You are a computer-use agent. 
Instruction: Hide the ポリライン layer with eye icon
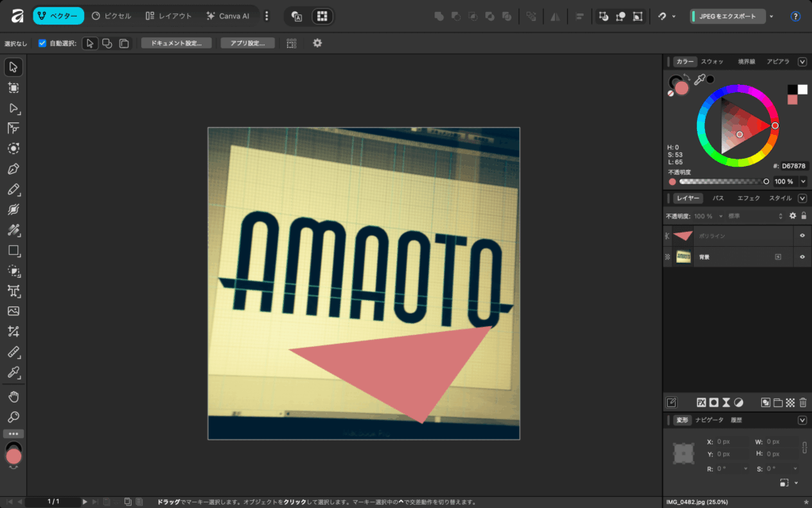click(x=802, y=236)
